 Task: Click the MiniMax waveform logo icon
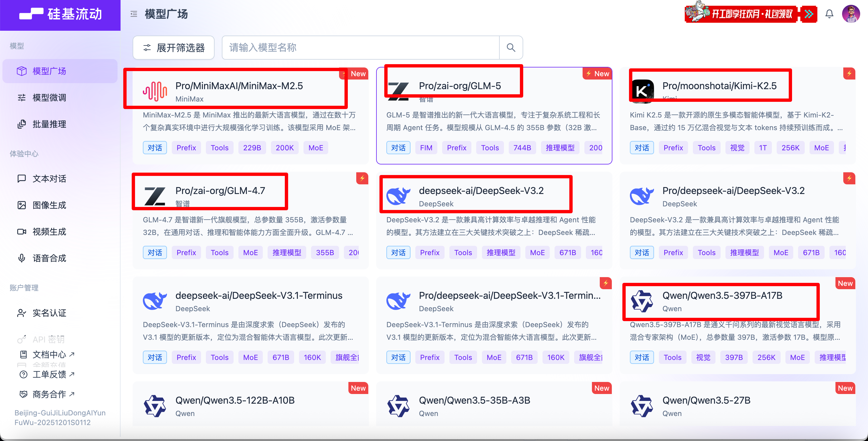coord(155,91)
